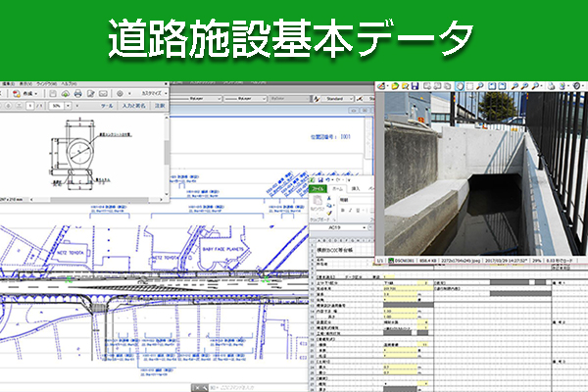Open the 注釈 pane in PDF viewer
Screen dimensions: 588x392
pyautogui.click(x=160, y=106)
